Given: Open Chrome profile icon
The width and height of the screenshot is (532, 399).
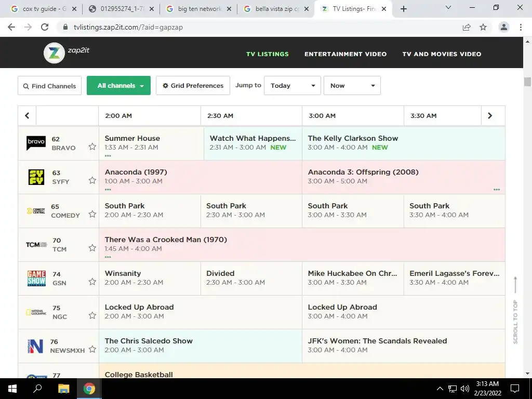Looking at the screenshot, I should (504, 27).
